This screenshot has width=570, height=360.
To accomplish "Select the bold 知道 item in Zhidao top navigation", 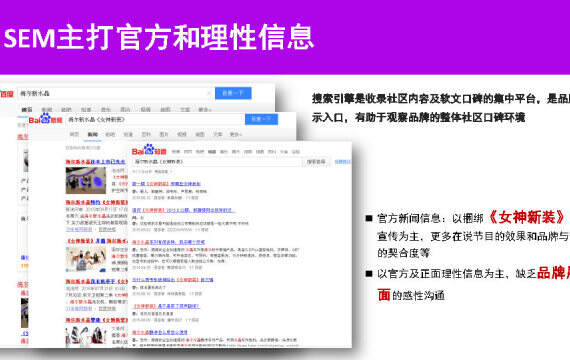I will tap(212, 152).
